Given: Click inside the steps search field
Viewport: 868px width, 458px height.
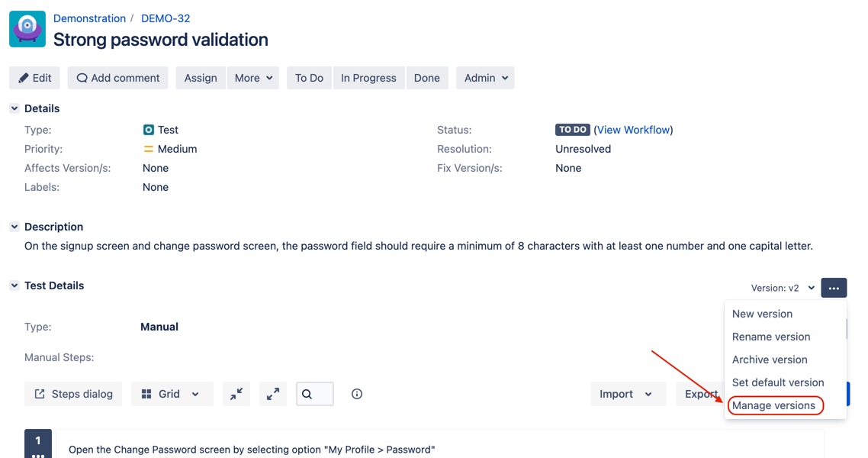Looking at the screenshot, I should 315,394.
